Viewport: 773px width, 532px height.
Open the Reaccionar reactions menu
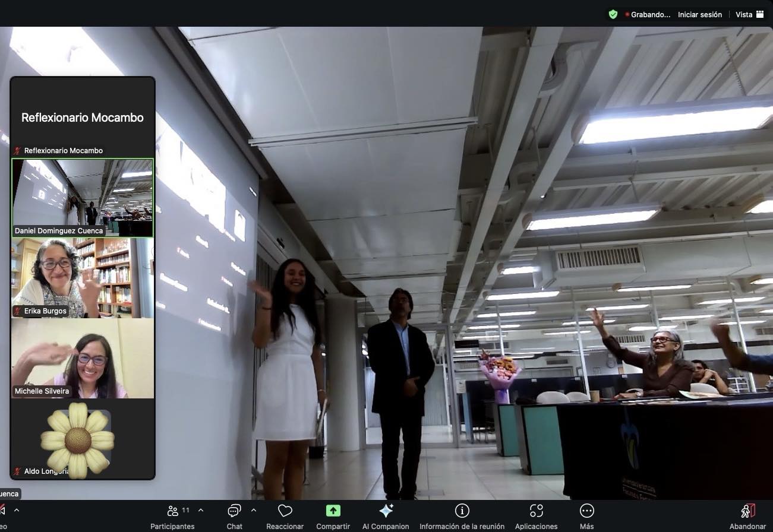pyautogui.click(x=285, y=512)
